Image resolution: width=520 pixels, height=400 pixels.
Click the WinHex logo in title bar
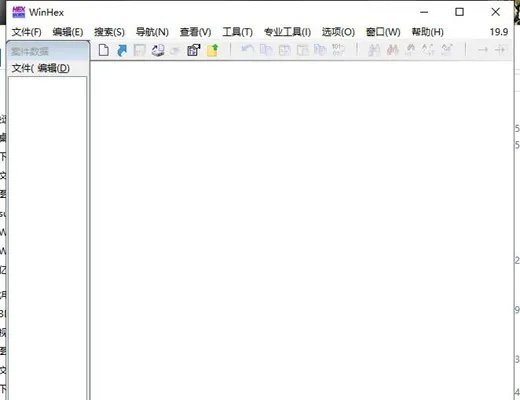[19, 12]
